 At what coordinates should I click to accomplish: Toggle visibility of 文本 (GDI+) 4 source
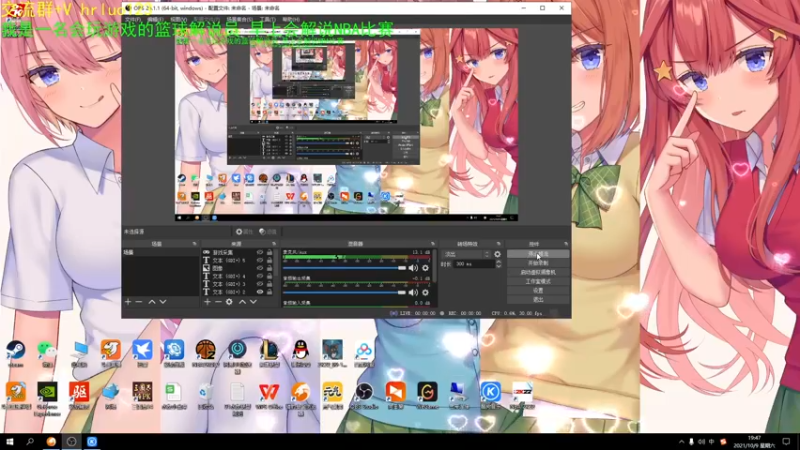260,276
